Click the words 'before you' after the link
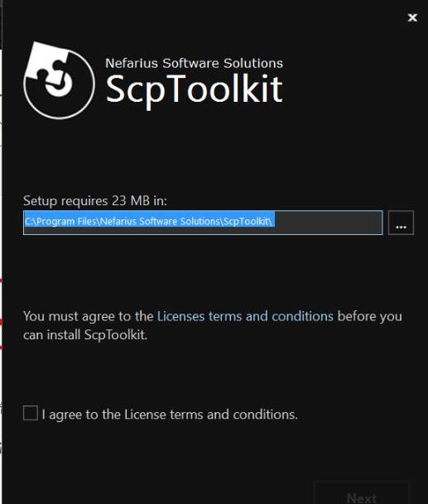This screenshot has width=428, height=504. (370, 317)
